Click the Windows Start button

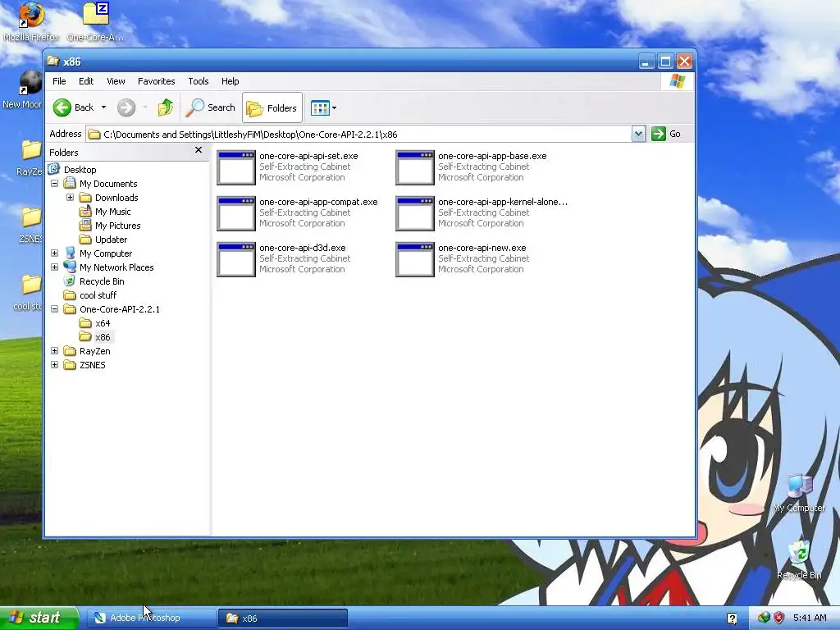pos(39,618)
